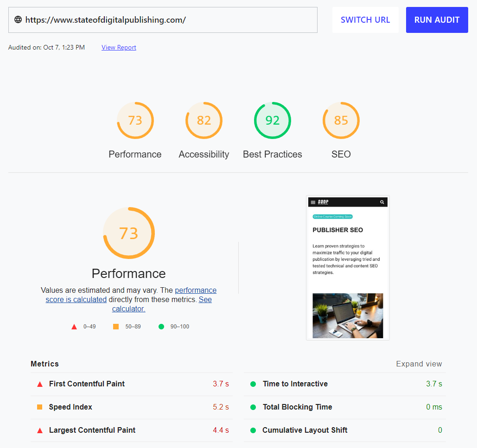The height and width of the screenshot is (448, 477).
Task: Click the Performance score gauge at top
Action: [135, 120]
